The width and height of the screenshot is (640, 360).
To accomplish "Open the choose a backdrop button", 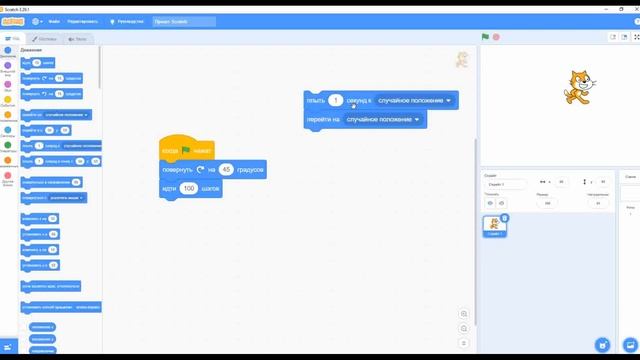I will pyautogui.click(x=630, y=345).
